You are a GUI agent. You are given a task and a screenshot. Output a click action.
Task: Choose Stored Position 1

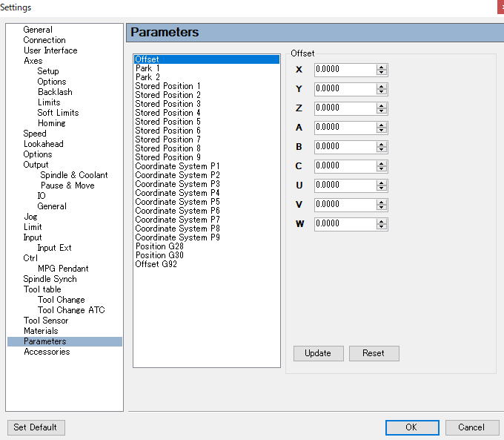point(168,86)
